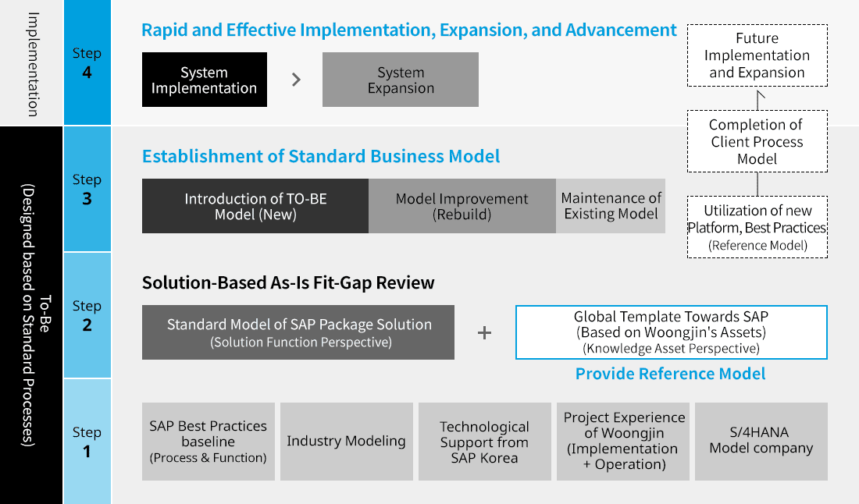Click Maintenance of Existing Model box

pos(611,206)
